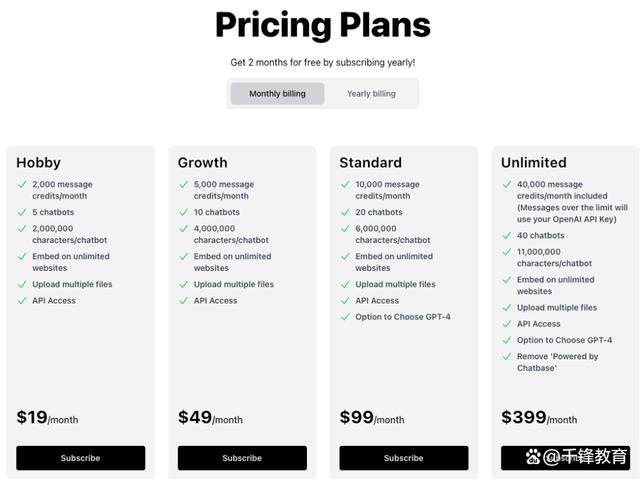The height and width of the screenshot is (479, 640).
Task: Click the $399/month price
Action: coord(539,417)
